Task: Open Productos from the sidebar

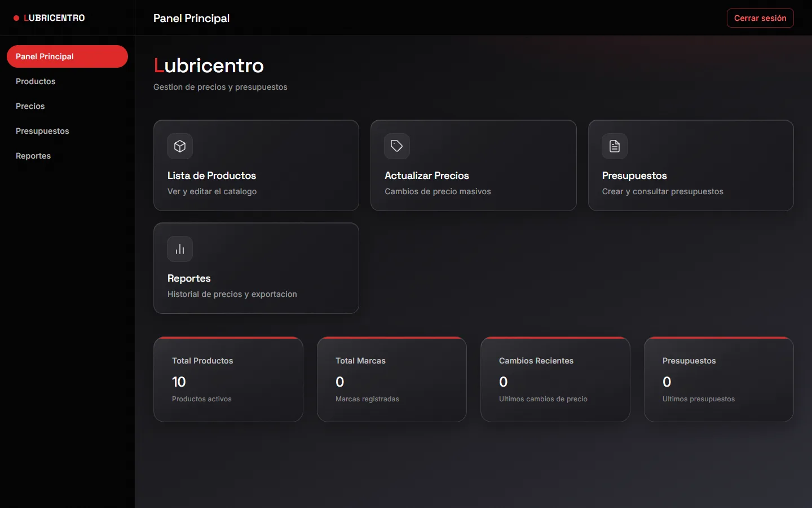Action: [67, 81]
